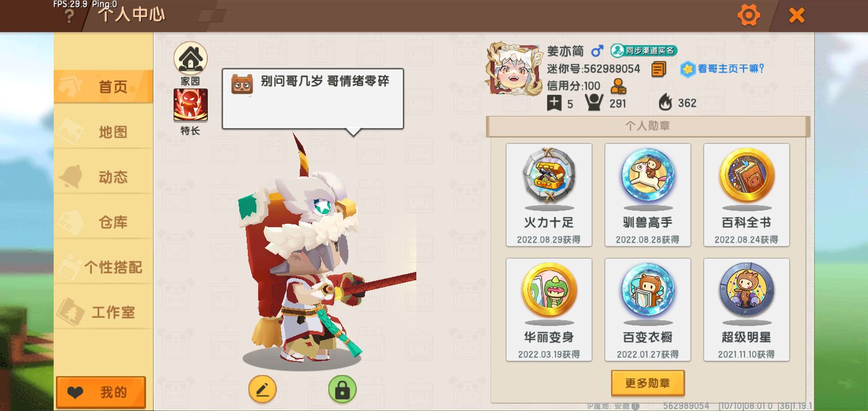Open the 家园 home icon

pos(190,58)
